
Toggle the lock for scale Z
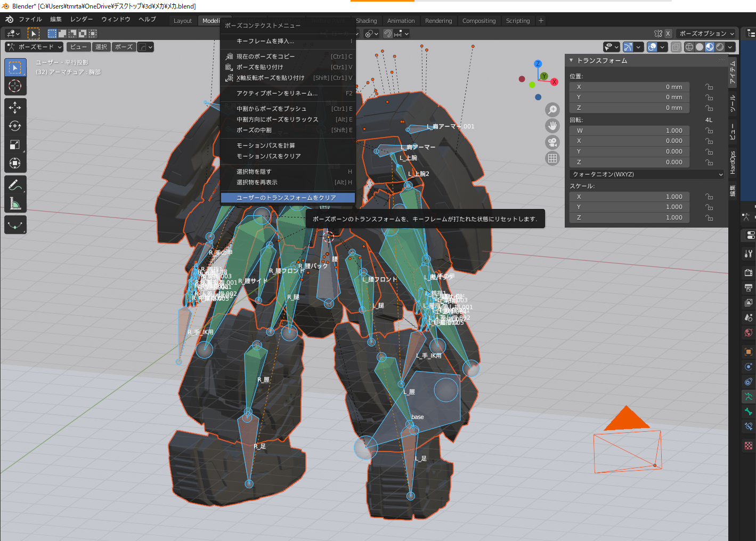pyautogui.click(x=709, y=217)
